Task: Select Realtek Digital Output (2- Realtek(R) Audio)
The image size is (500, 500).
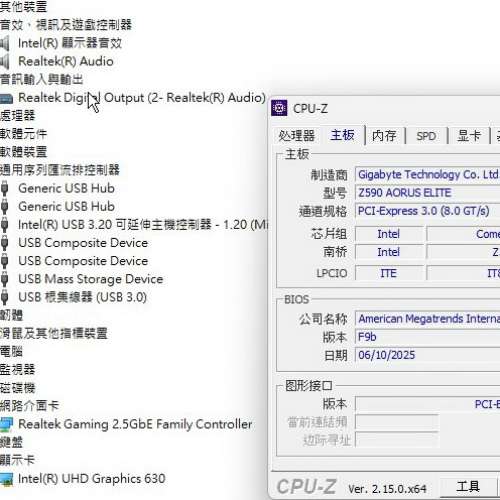Action: coord(142,98)
